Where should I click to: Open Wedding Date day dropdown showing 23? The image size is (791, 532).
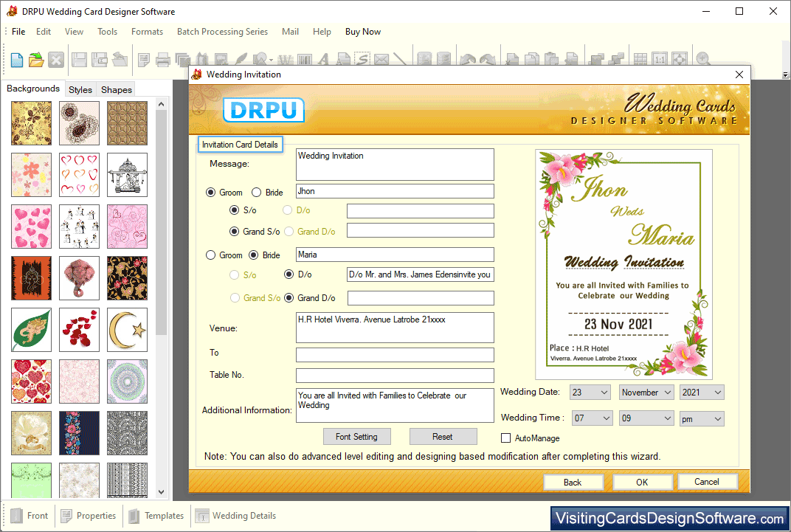pos(590,393)
